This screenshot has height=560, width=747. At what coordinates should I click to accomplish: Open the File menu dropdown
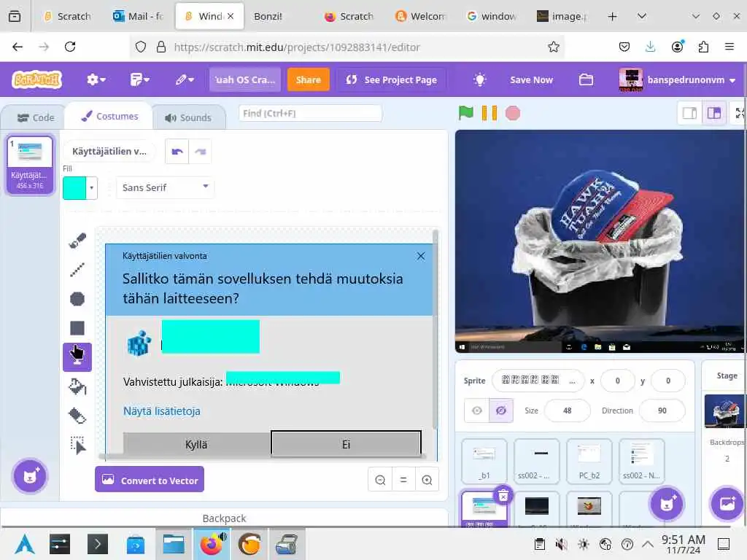pyautogui.click(x=139, y=79)
